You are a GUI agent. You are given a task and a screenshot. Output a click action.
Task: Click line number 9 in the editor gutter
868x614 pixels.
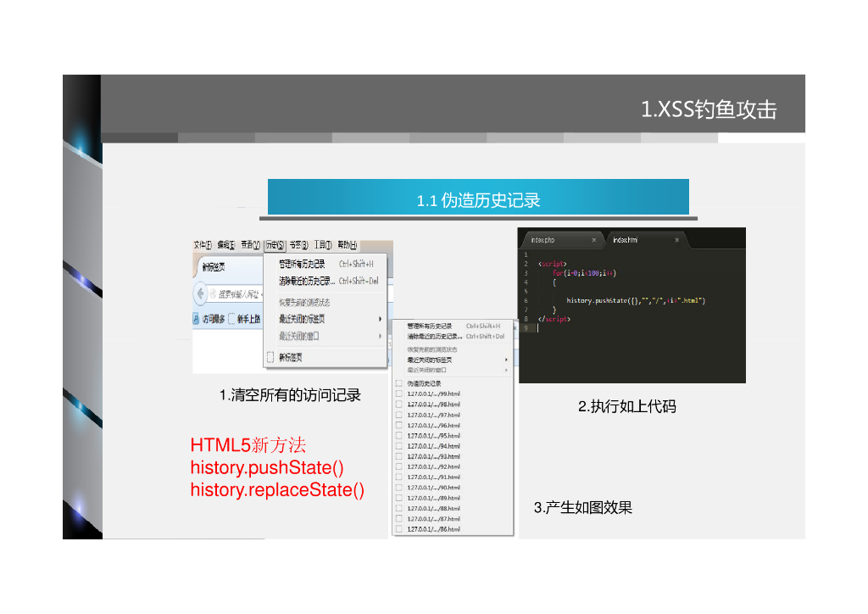point(526,328)
